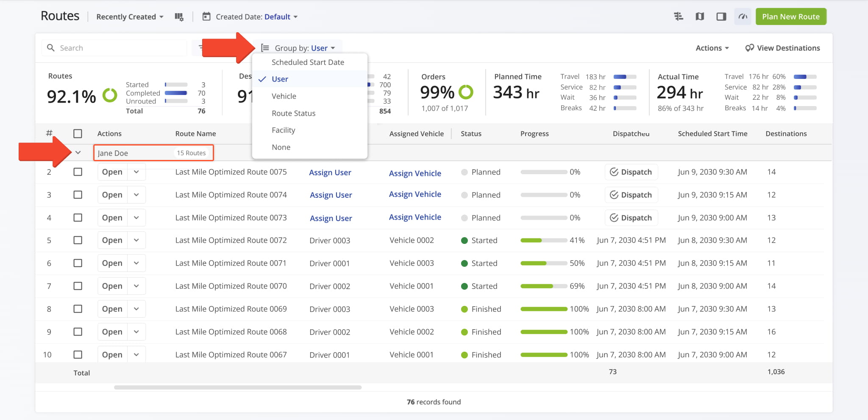Open the timeline view icon
This screenshot has width=868, height=420.
(679, 17)
